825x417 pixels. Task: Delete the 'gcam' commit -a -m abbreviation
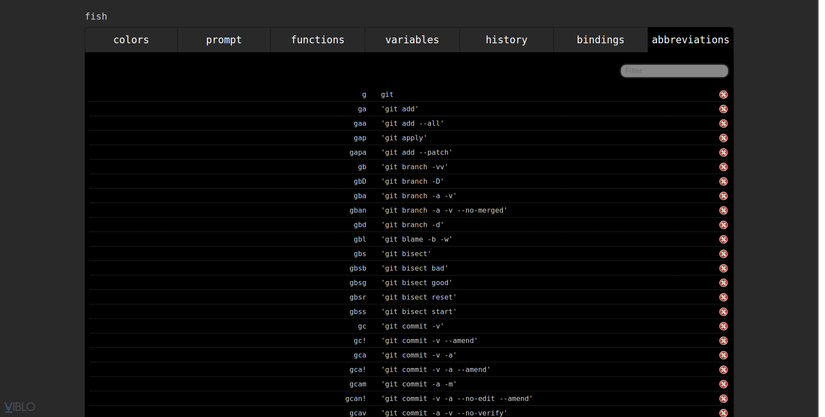723,384
